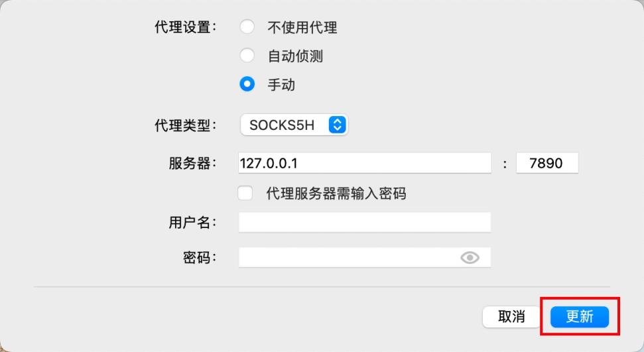The height and width of the screenshot is (352, 644).
Task: Click the 自动侦测 label text
Action: click(295, 56)
